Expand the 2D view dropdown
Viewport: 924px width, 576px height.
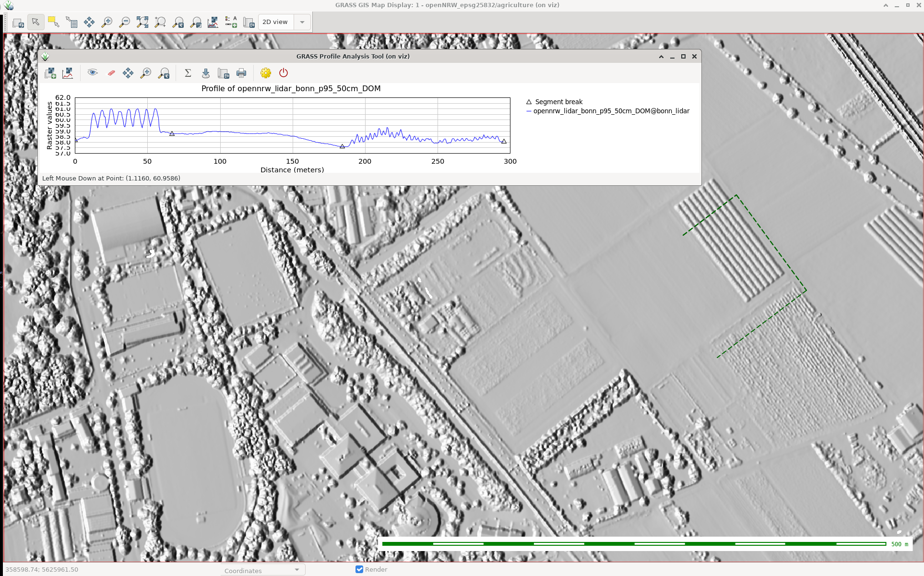(x=302, y=22)
